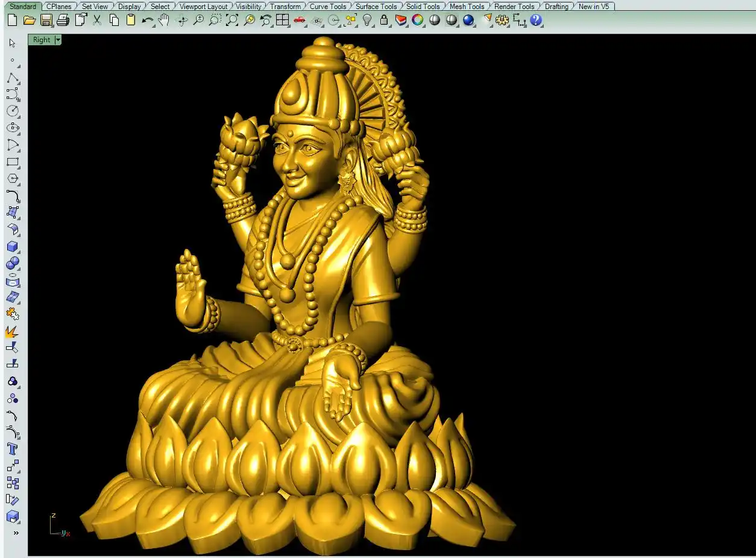Expand the sidebar overflow chevron
756x558 pixels.
(16, 533)
